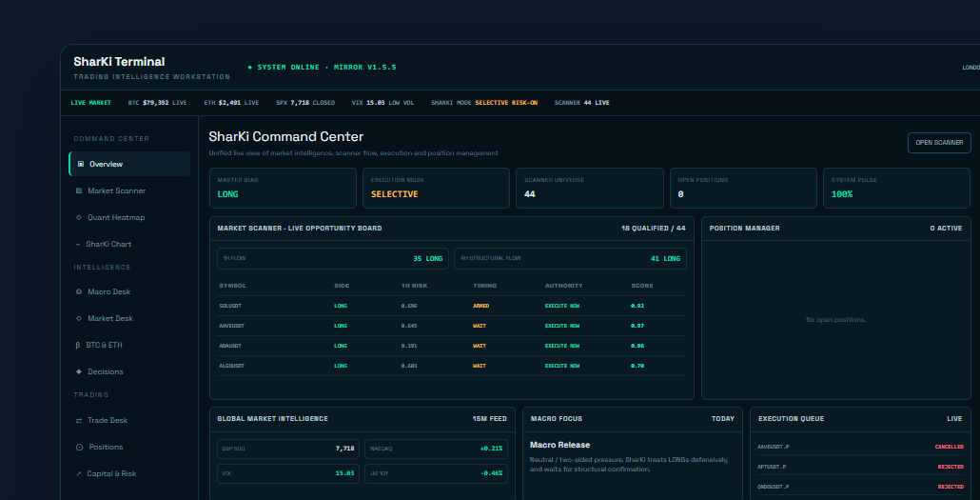Screen dimensions: 980x500
Task: Click the LIVE MARKET ticker label
Action: (91, 103)
